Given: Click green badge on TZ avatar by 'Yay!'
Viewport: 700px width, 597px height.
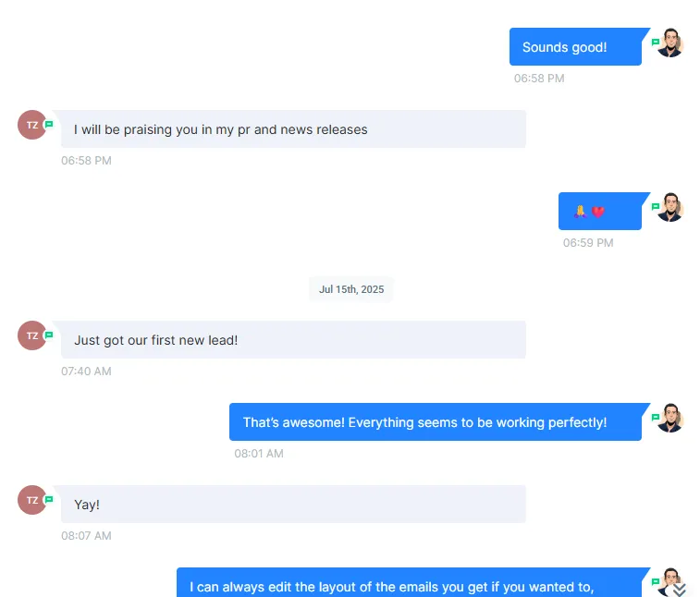Looking at the screenshot, I should click(49, 500).
